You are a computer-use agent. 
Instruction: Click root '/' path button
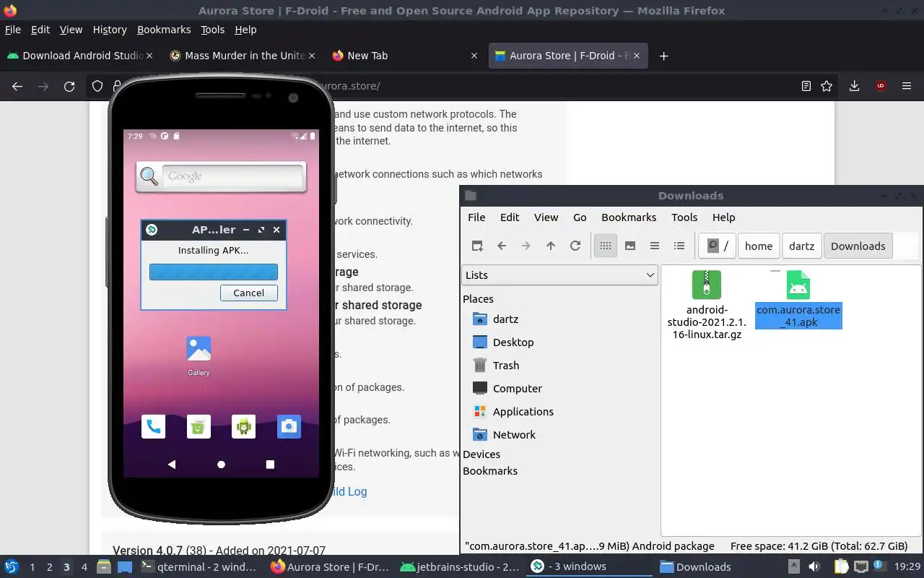718,246
